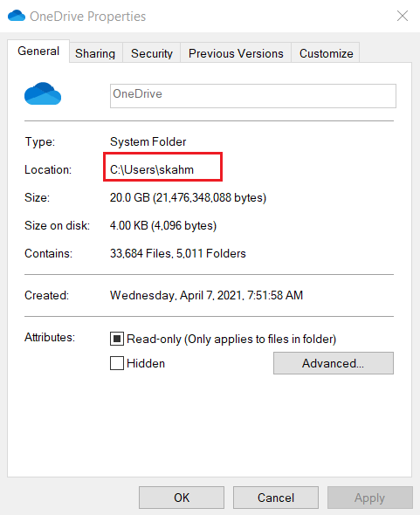Screen dimensions: 420x515
Task: Click the System Folder type text
Action: click(148, 142)
